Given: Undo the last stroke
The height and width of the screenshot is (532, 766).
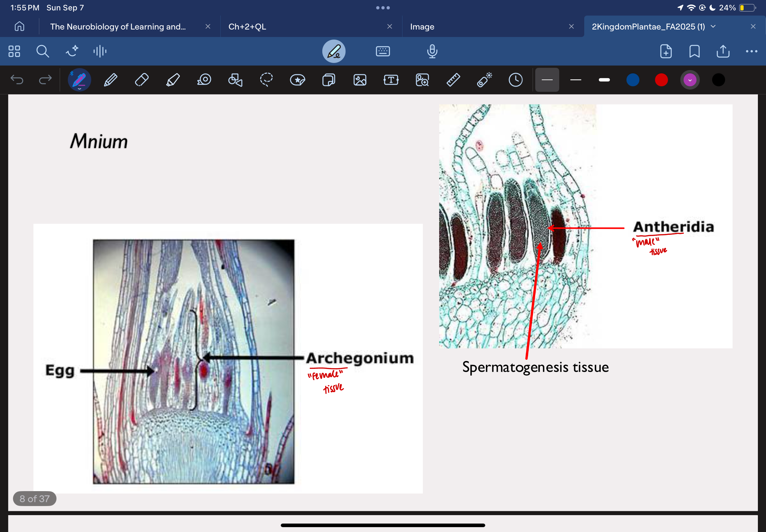Looking at the screenshot, I should [x=17, y=80].
